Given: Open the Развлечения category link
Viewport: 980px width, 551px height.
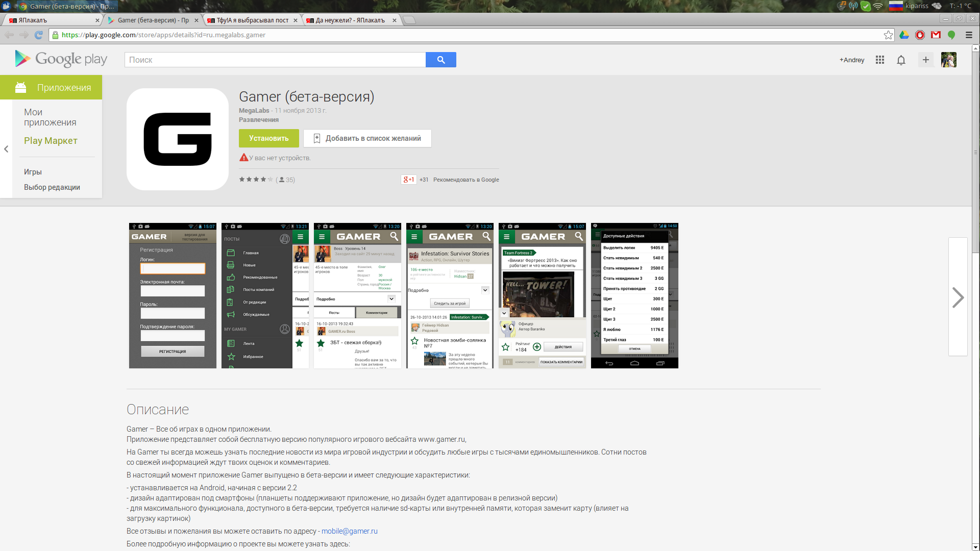Looking at the screenshot, I should [x=259, y=120].
